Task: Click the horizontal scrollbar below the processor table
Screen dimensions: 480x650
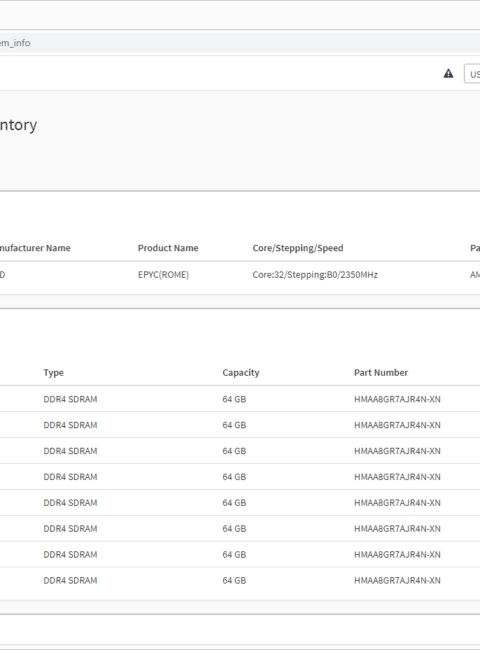Action: [240, 301]
